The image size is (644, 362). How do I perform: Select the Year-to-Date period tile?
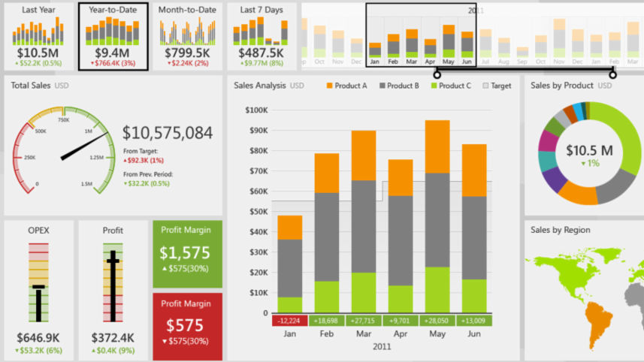click(113, 35)
